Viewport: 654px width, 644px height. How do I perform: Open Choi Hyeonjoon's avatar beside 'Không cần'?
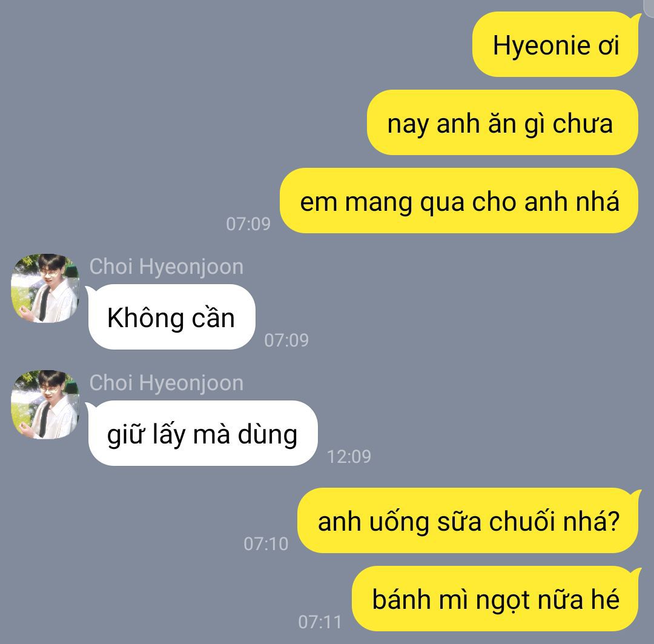[x=45, y=288]
